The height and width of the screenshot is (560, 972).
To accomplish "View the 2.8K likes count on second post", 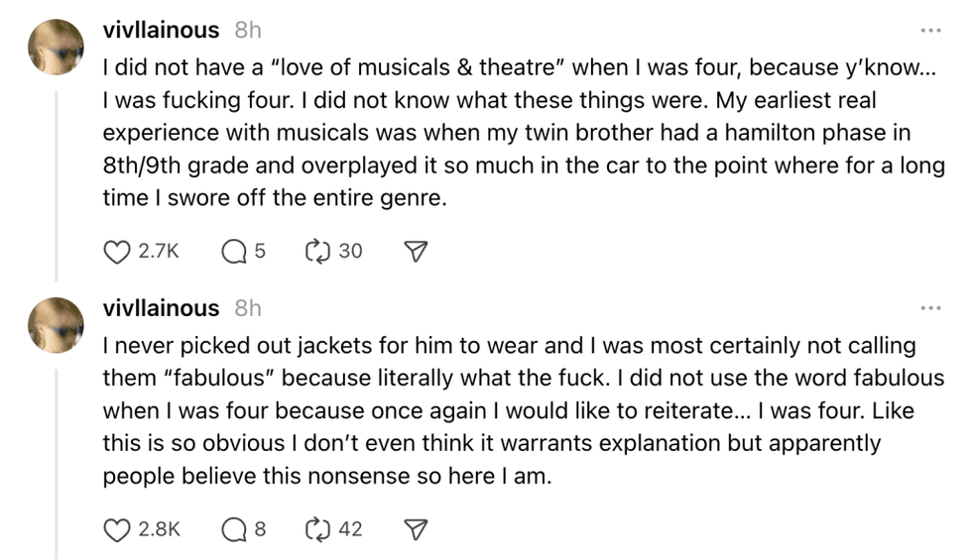I will pos(159,530).
